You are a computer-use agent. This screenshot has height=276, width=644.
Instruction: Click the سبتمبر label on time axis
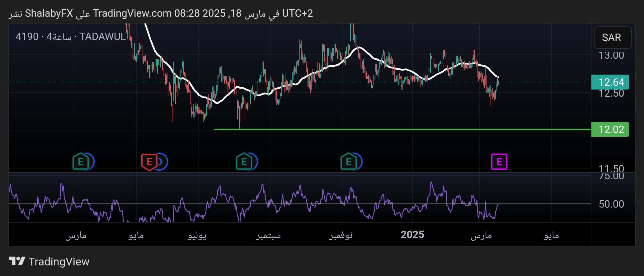(268, 235)
